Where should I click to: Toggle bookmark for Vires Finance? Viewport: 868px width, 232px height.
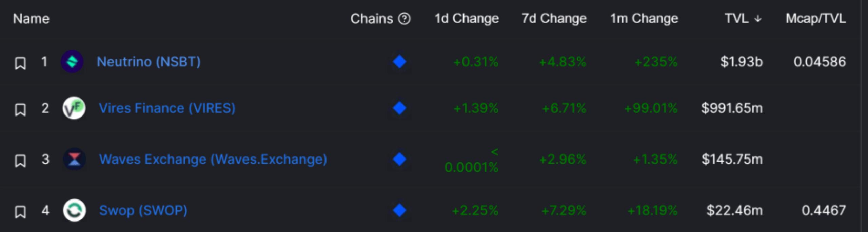tap(20, 110)
